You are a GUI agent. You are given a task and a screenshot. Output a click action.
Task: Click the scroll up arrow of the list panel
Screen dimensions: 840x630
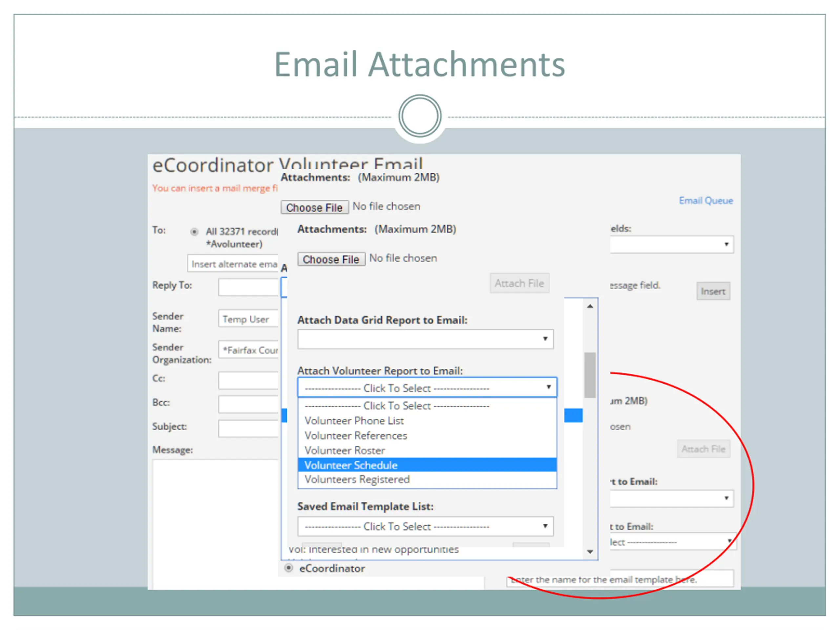[590, 306]
